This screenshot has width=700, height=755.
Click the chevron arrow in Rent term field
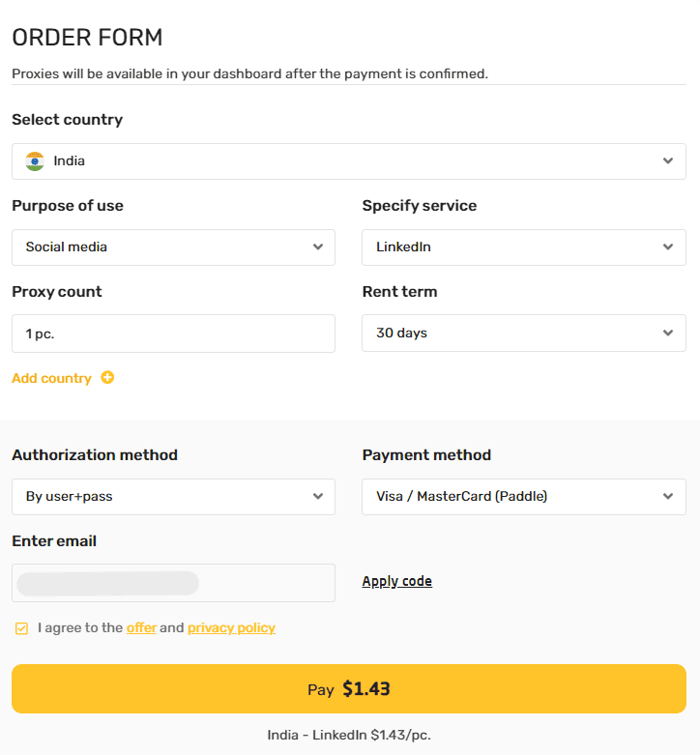point(668,333)
